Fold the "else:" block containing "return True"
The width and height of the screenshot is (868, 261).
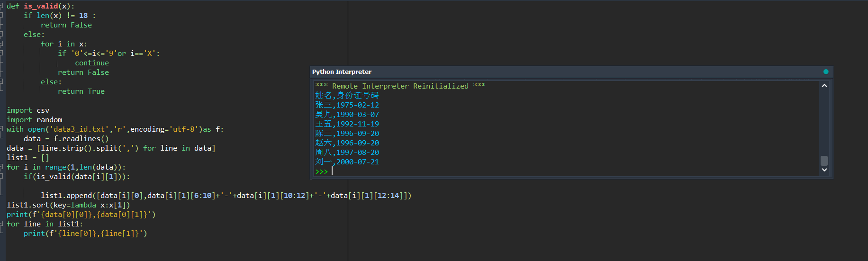(x=1, y=82)
